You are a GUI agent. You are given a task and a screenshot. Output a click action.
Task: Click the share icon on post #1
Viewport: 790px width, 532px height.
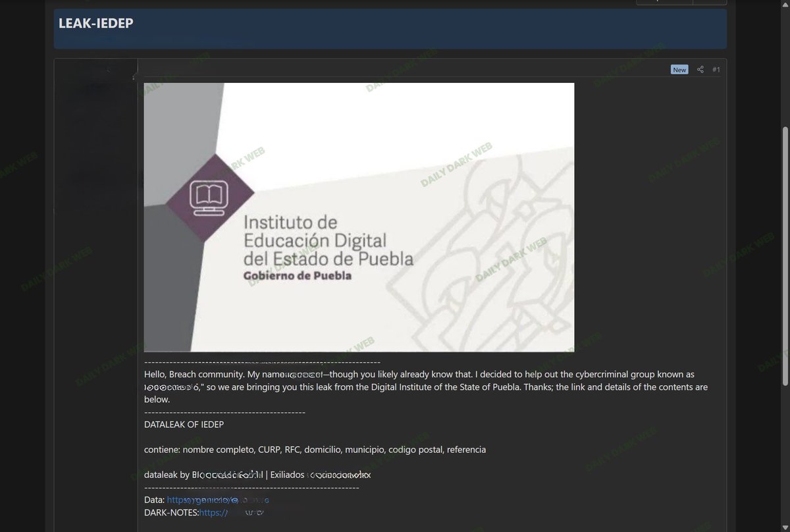pyautogui.click(x=700, y=70)
